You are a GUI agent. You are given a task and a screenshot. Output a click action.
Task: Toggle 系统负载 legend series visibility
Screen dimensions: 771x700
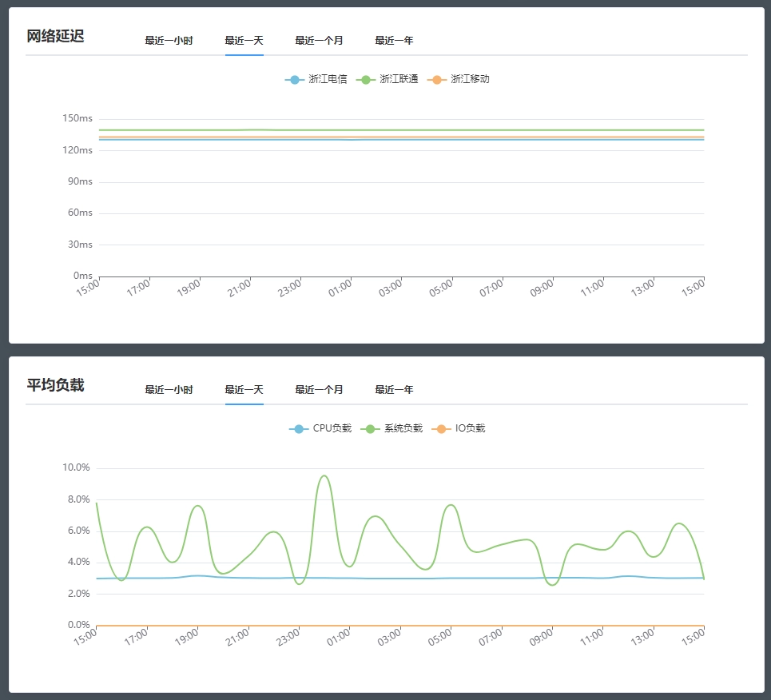pyautogui.click(x=391, y=428)
